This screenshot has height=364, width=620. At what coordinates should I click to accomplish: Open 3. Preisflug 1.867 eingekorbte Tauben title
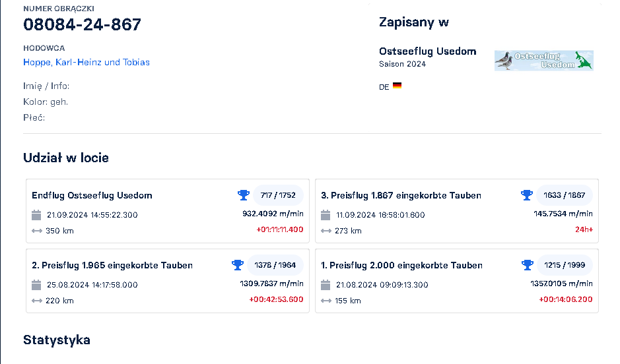[x=401, y=196]
